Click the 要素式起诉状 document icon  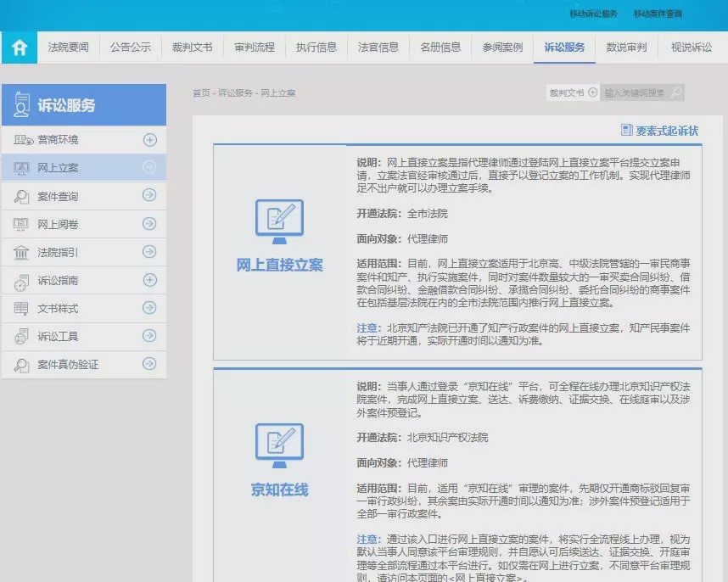(627, 131)
